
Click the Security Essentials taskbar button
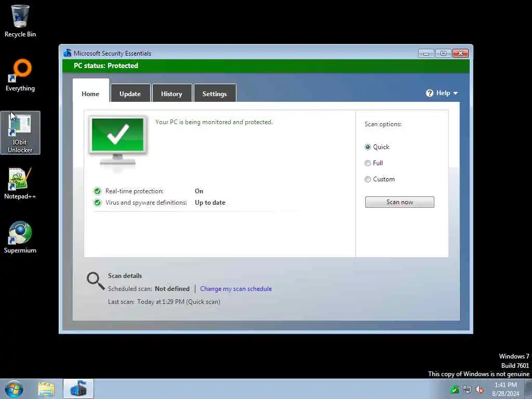point(78,389)
